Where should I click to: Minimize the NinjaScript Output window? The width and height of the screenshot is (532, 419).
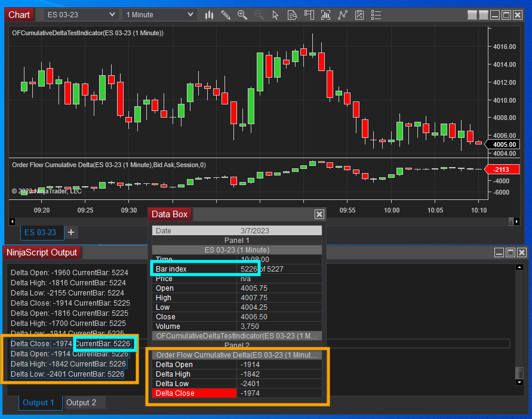pyautogui.click(x=499, y=252)
